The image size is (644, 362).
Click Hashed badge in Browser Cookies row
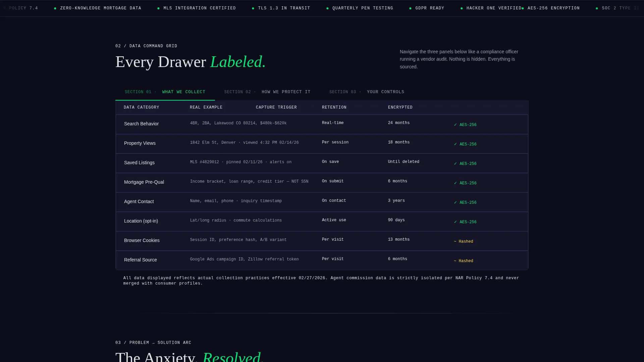463,241
